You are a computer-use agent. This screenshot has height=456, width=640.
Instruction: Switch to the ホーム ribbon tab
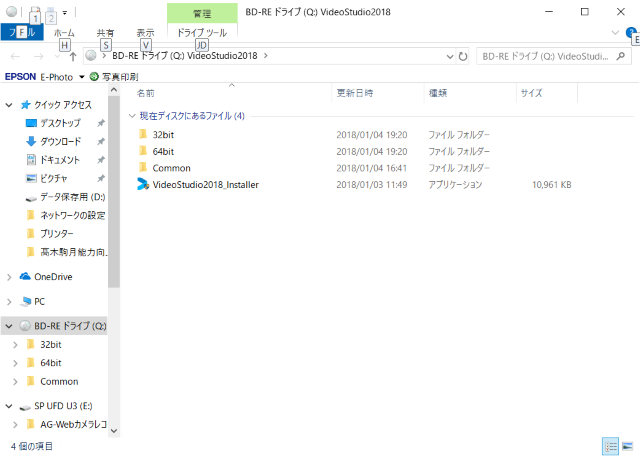point(64,33)
